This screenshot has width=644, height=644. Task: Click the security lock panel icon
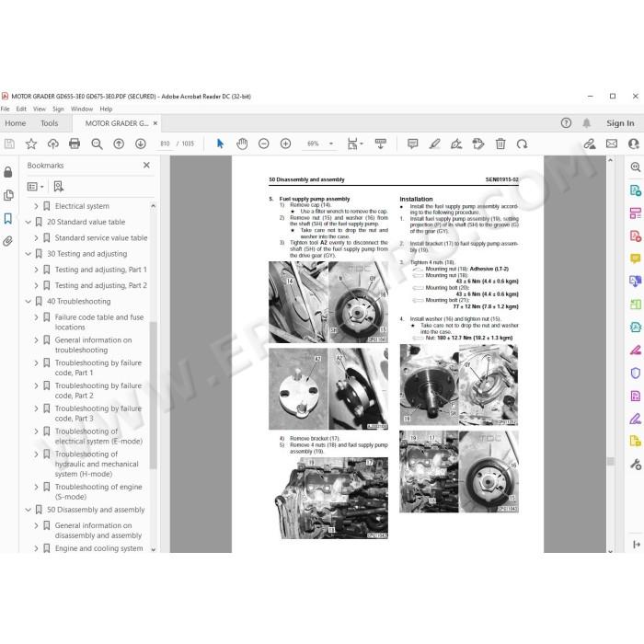(x=8, y=172)
